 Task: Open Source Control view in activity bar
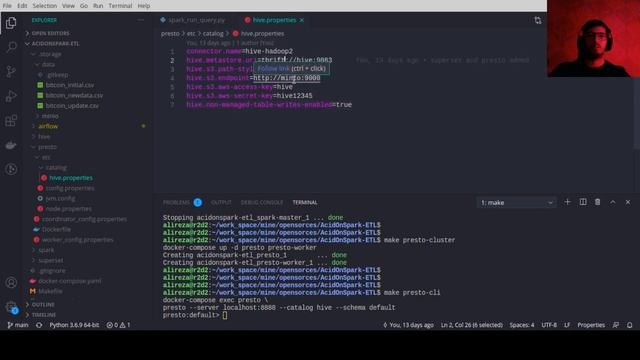click(11, 72)
